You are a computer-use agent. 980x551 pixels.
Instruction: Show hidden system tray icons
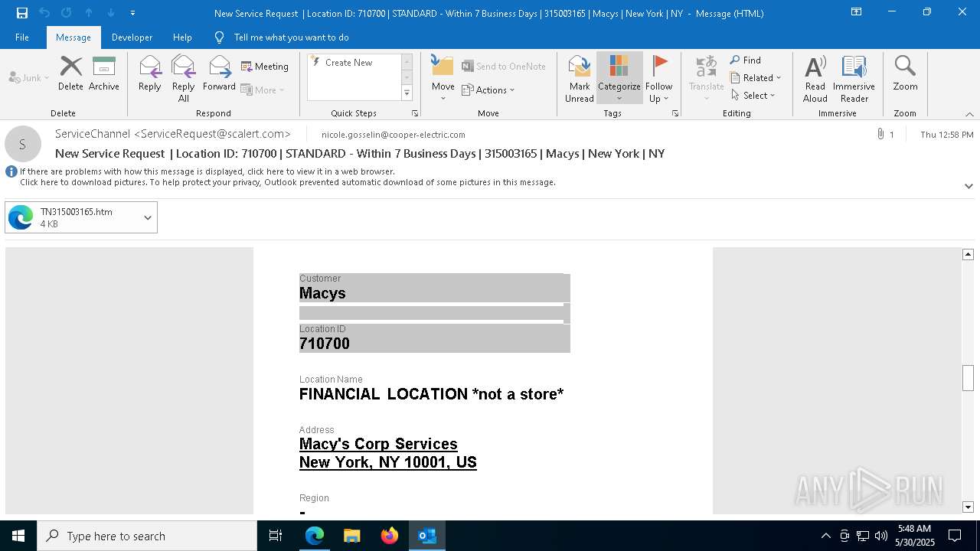coord(825,536)
